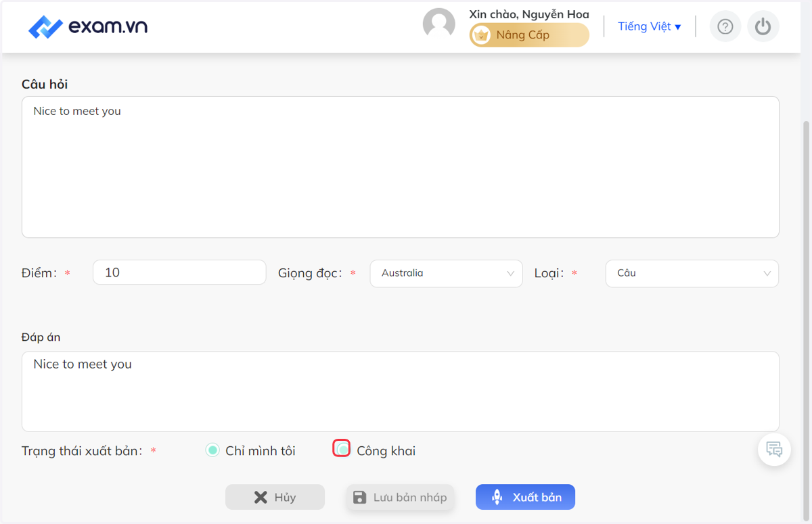Click the Nâng Cấp upgrade button
The width and height of the screenshot is (812, 524).
[529, 35]
